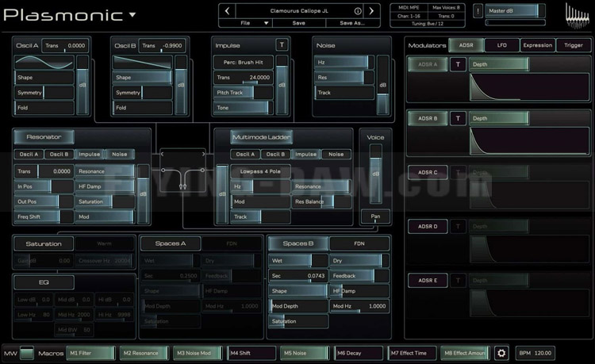Open the Perc: Brush Hit impulse selector
Viewport: 595px width, 364px height.
[x=244, y=62]
